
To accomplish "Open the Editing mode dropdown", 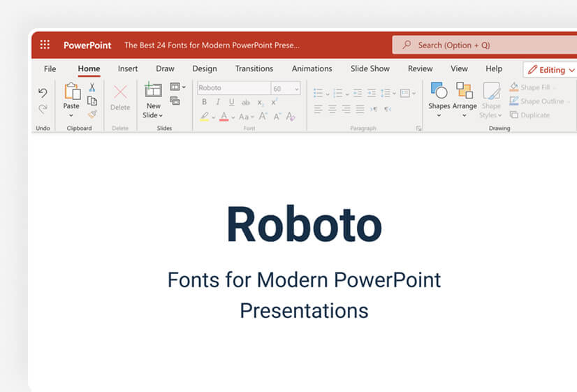I will [550, 70].
